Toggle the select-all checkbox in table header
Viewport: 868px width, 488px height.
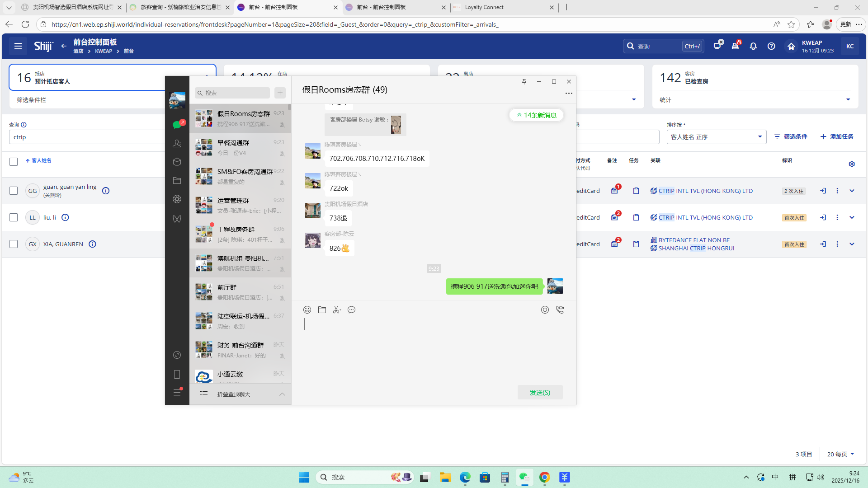14,161
